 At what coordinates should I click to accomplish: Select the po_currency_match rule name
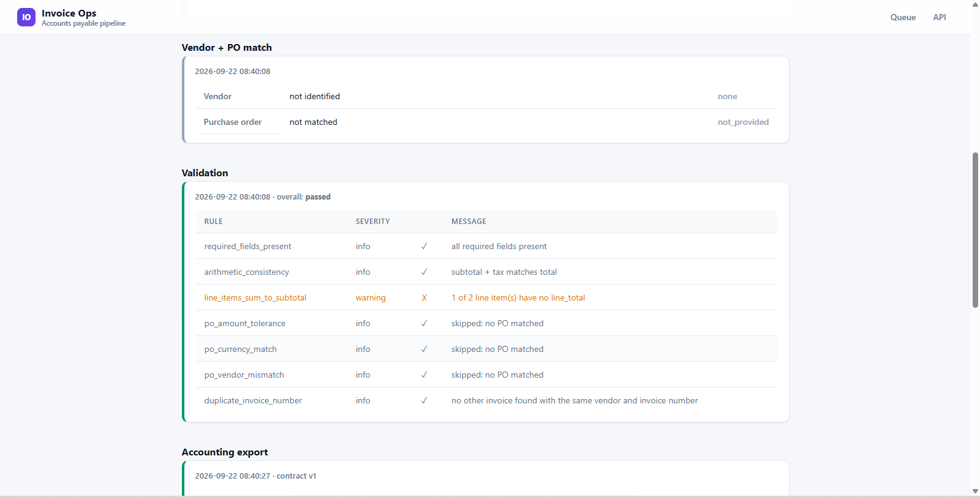click(240, 349)
